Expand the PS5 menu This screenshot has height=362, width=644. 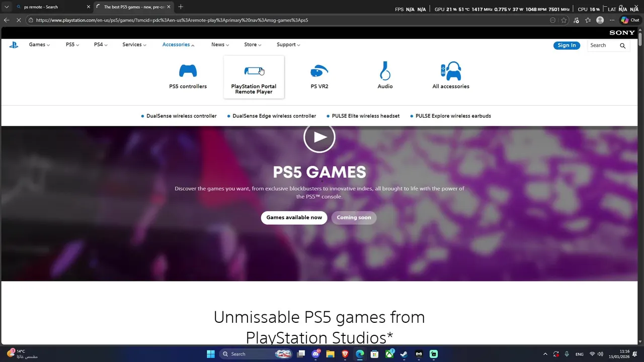tap(72, 45)
